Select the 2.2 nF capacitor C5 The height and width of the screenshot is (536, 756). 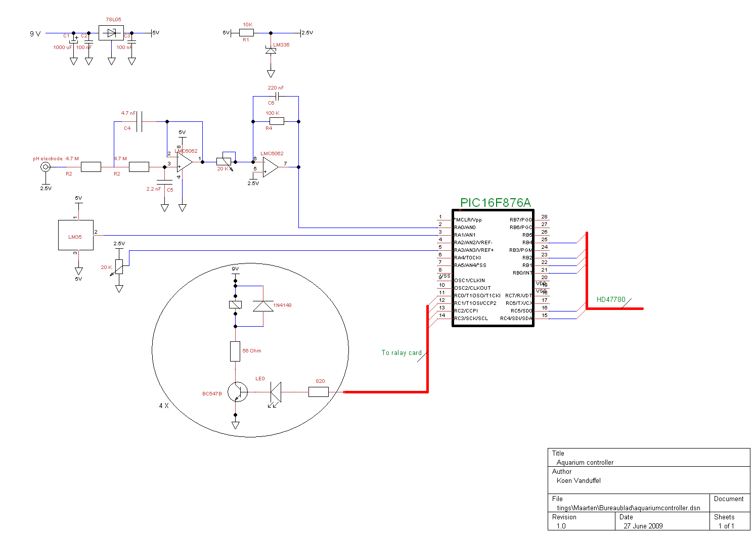click(164, 181)
